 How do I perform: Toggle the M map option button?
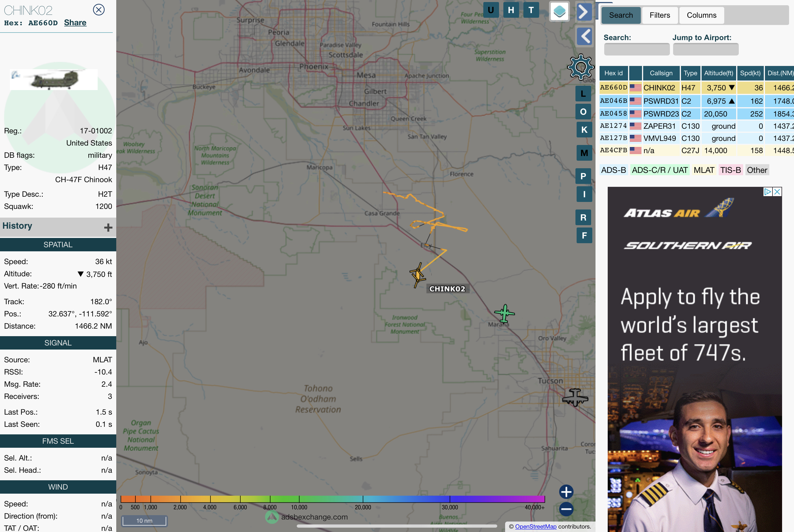584,153
